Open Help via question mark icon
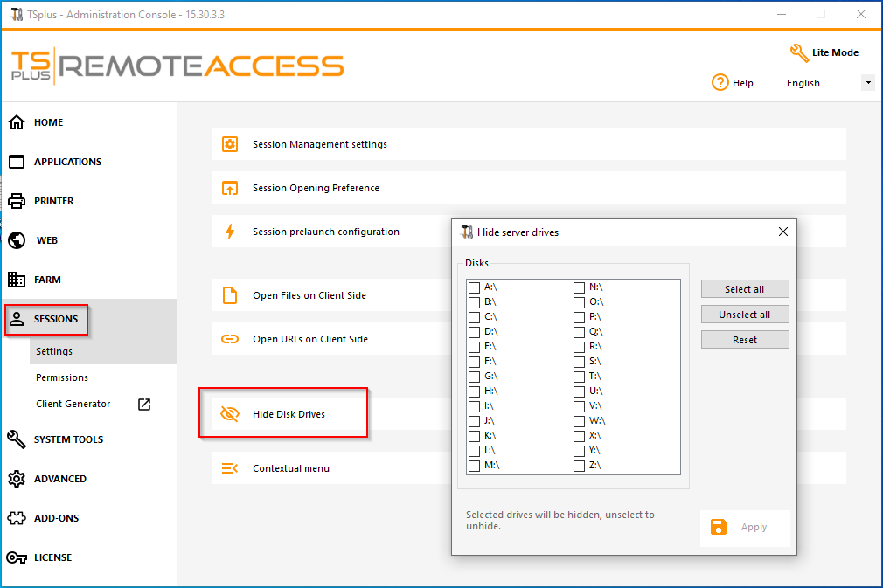 coord(720,83)
